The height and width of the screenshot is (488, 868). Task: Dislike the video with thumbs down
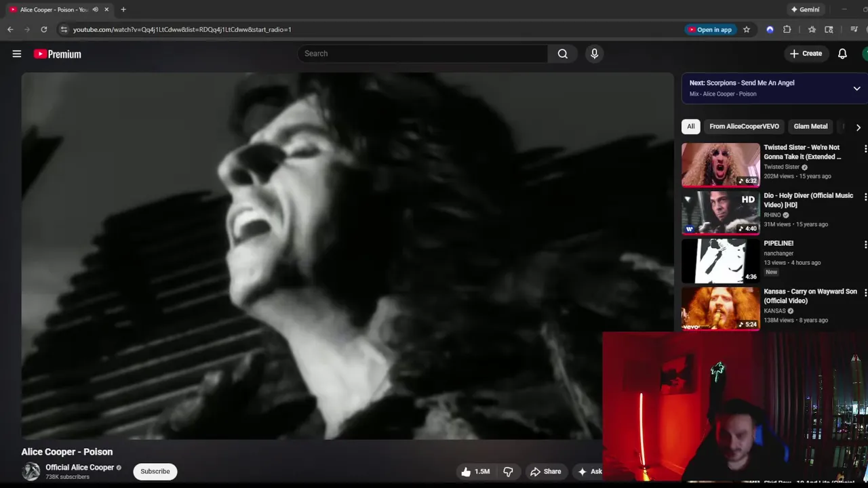(x=508, y=472)
